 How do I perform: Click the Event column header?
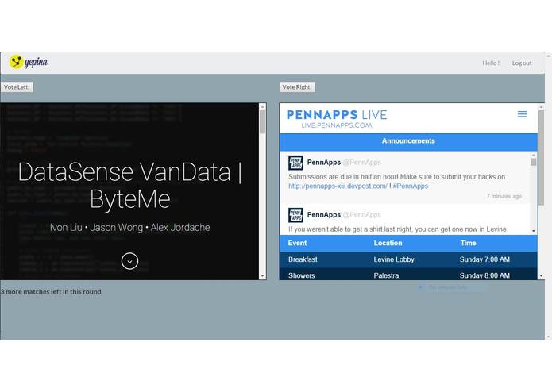coord(298,243)
